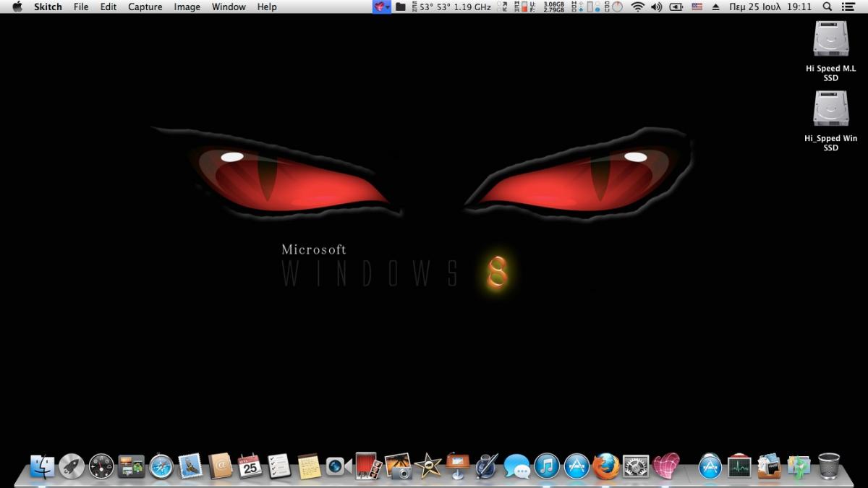Launch Safari compass icon
The height and width of the screenshot is (488, 868).
[x=161, y=466]
